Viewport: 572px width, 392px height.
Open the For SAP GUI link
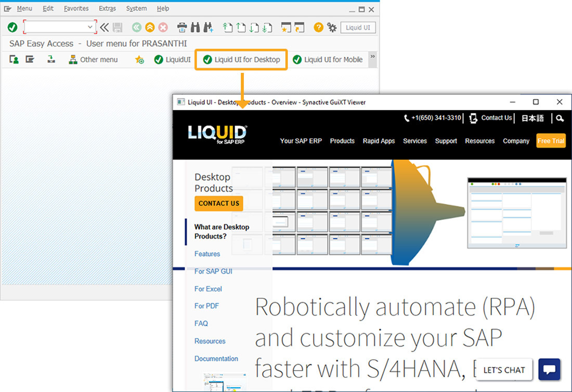(x=213, y=271)
